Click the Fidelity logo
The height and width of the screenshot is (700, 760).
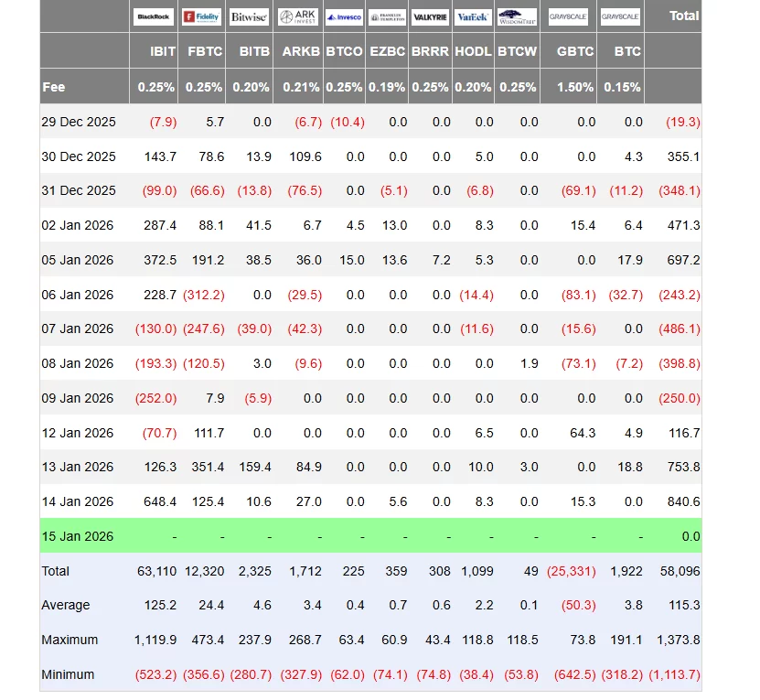[201, 16]
